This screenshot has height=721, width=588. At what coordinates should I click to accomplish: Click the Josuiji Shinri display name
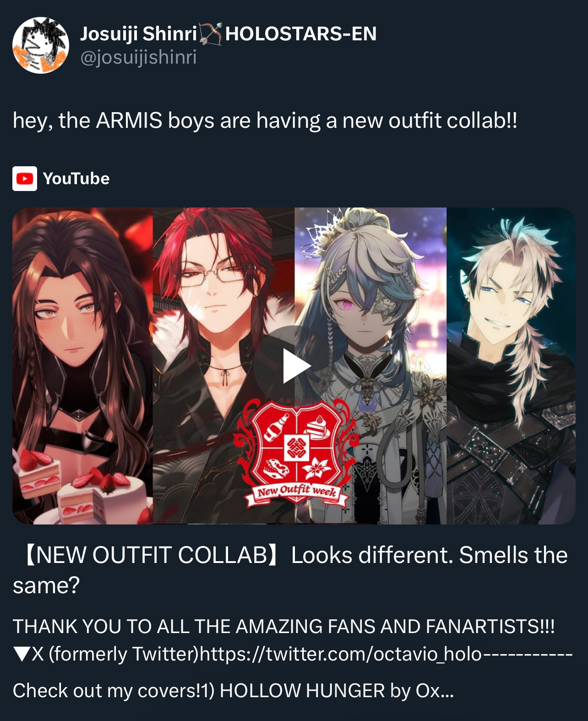click(139, 34)
